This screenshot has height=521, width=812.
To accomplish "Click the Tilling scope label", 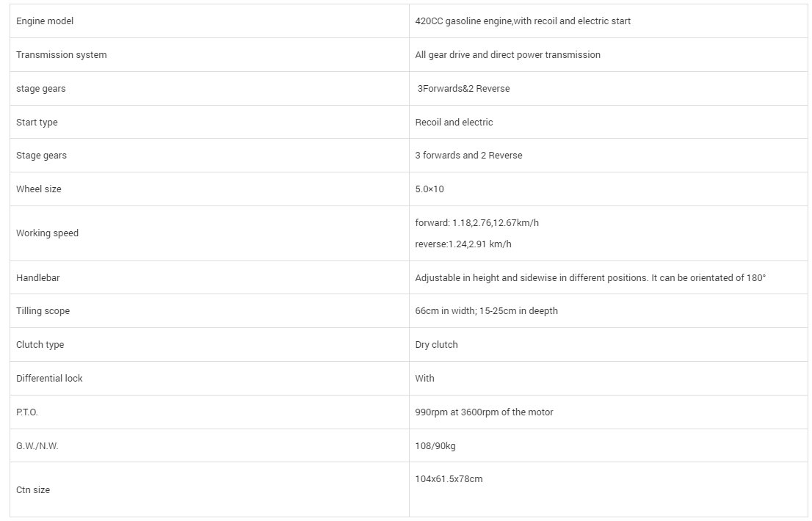I will coord(43,311).
